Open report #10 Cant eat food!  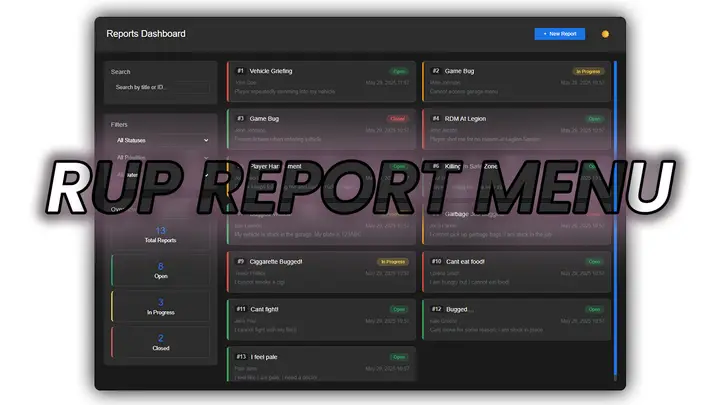(517, 272)
